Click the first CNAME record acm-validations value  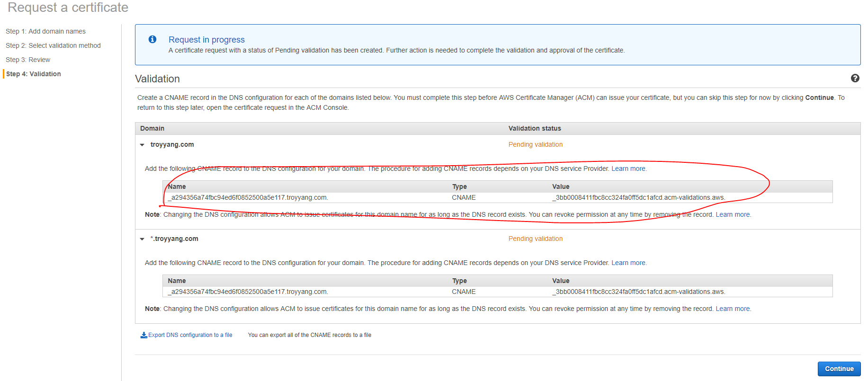click(x=638, y=198)
